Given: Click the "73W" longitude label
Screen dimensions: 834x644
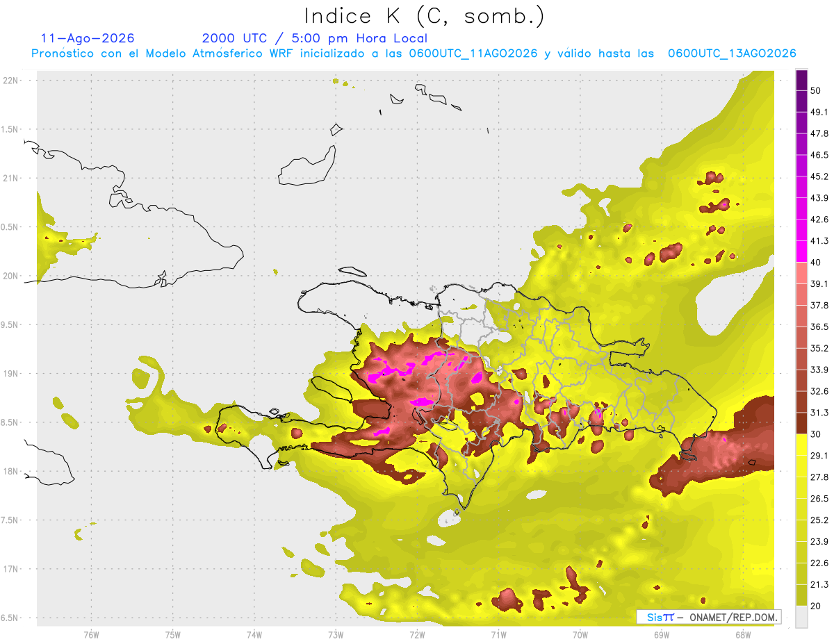Looking at the screenshot, I should point(336,635).
